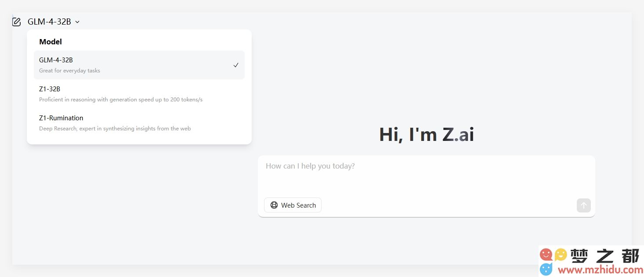Click the blue face icon in the watermark
644x277 pixels.
546,269
